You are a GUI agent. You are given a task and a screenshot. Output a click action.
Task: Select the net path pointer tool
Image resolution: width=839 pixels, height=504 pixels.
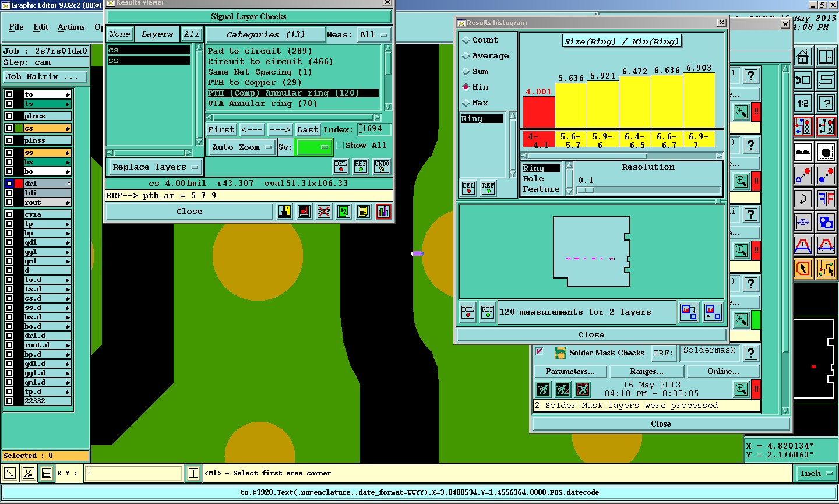tap(826, 269)
